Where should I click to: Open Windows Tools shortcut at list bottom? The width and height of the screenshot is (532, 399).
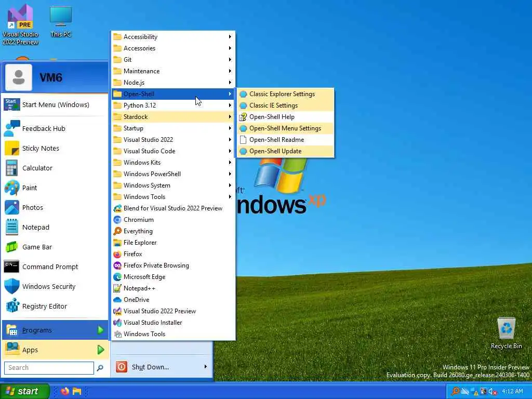click(174, 334)
